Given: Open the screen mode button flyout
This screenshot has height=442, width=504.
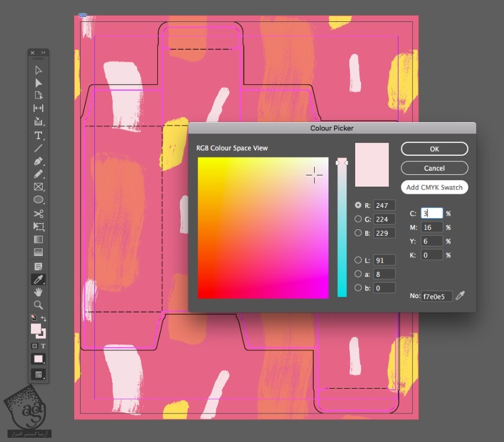Looking at the screenshot, I should click(x=39, y=374).
